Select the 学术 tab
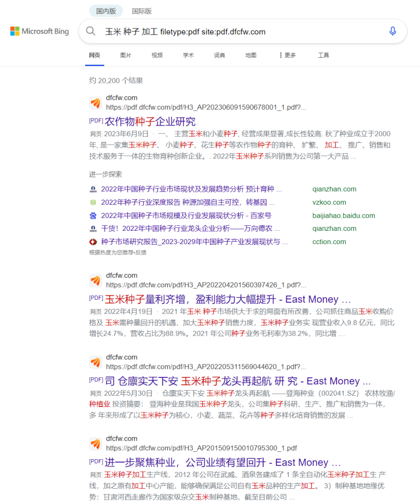This screenshot has width=420, height=504. pos(188,55)
